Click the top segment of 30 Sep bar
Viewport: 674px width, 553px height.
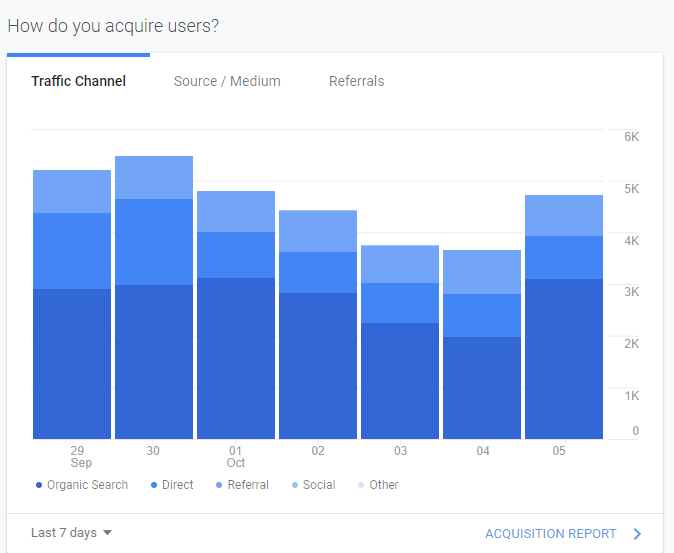[x=154, y=177]
